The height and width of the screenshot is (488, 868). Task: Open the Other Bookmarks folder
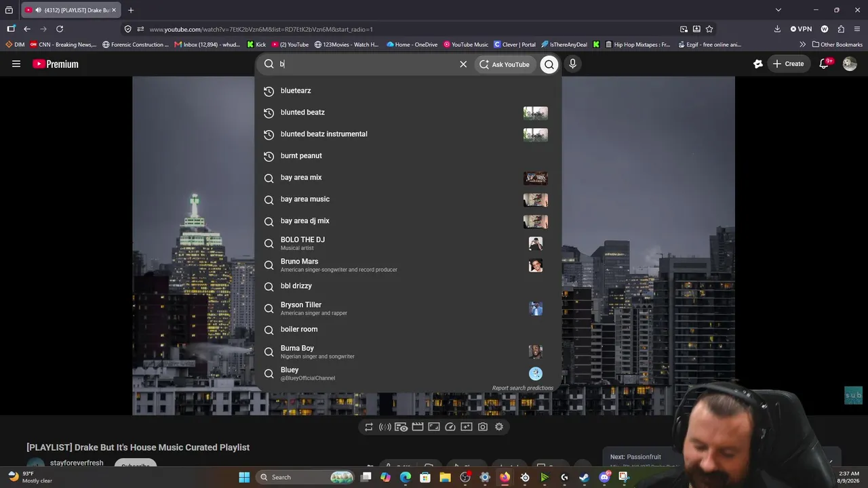837,45
